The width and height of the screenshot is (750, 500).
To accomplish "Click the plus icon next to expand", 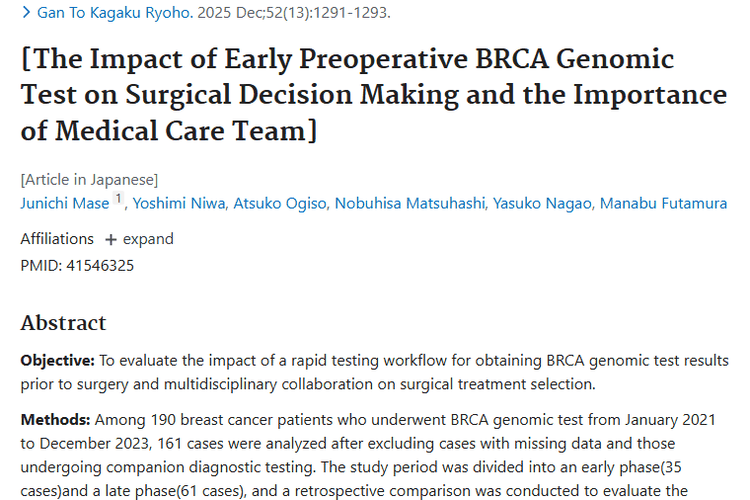I will (111, 240).
